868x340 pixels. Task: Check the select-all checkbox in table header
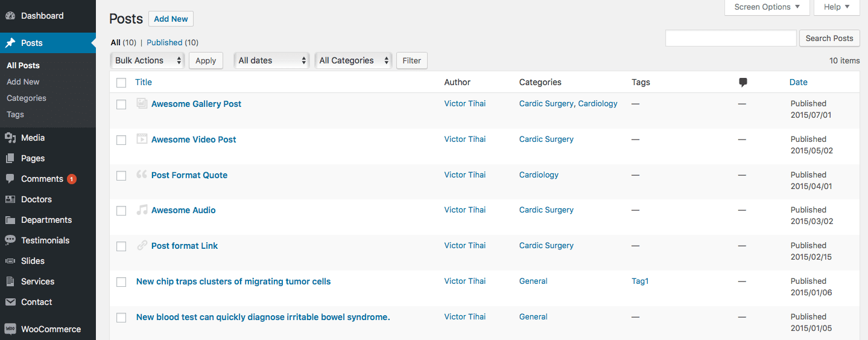click(x=121, y=83)
